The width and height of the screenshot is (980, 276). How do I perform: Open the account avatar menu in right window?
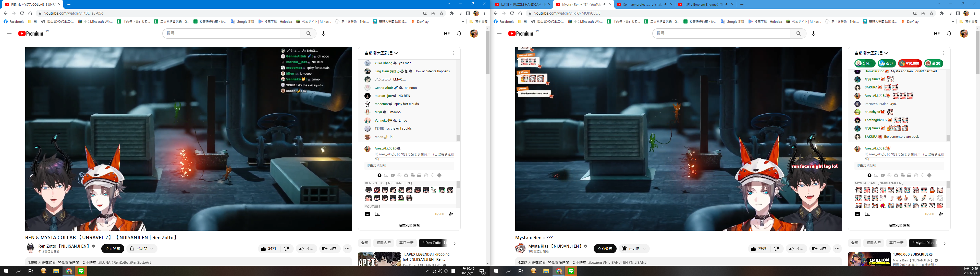tap(964, 33)
